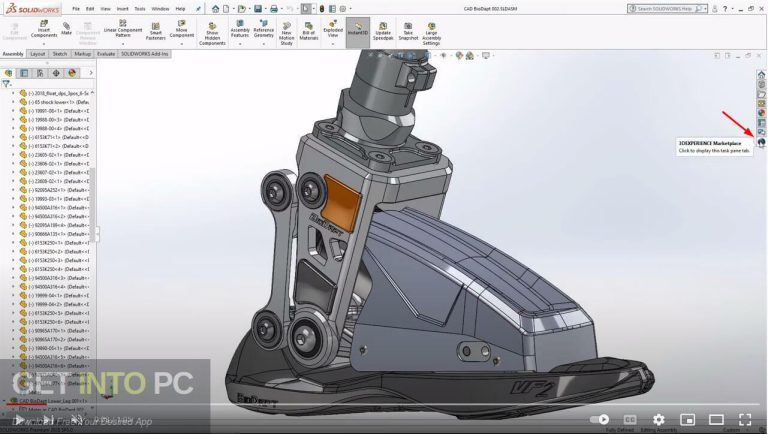
Task: Enter fullscreen mode in player
Action: click(x=745, y=420)
